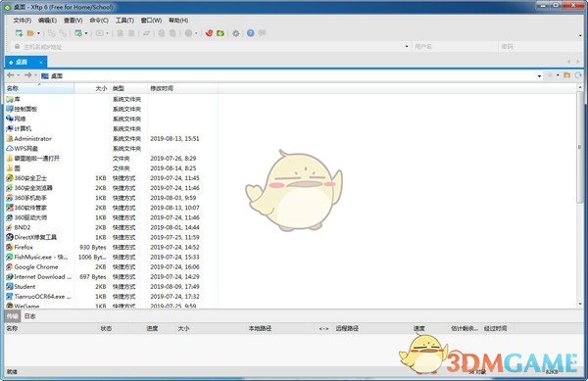
Task: Go back with the left arrow button
Action: click(x=11, y=75)
